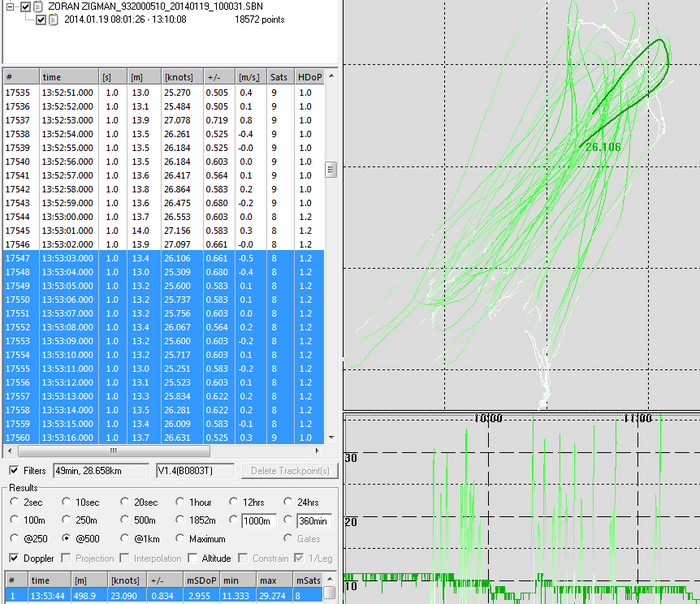
Task: Click the 11:00 time marker on speed graph
Action: click(x=638, y=418)
